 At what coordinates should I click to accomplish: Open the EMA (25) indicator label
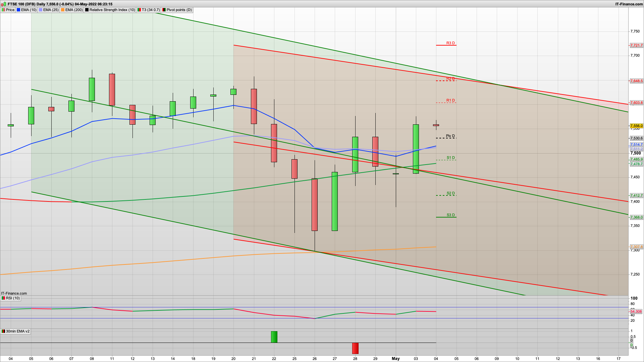tap(51, 10)
